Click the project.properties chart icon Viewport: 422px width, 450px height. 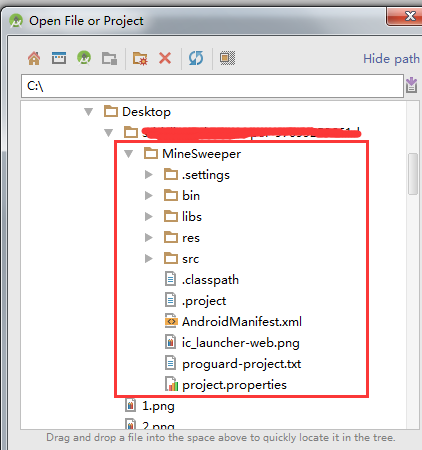(x=171, y=384)
